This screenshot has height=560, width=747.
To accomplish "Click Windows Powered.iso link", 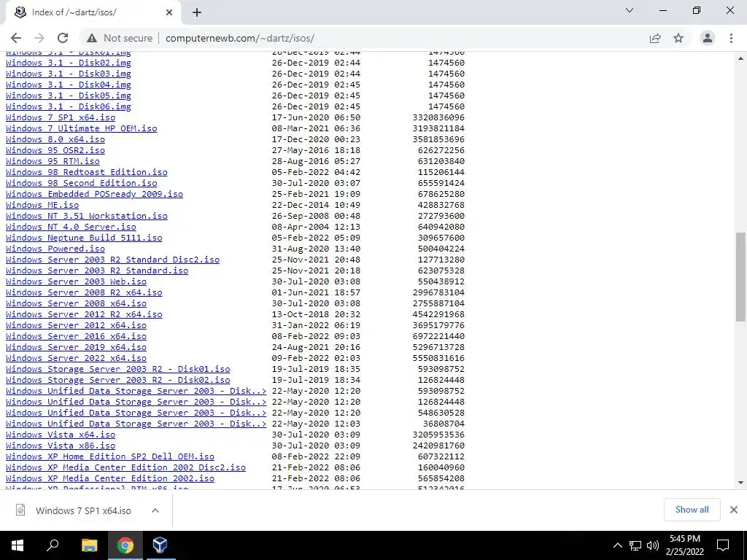I will [55, 249].
